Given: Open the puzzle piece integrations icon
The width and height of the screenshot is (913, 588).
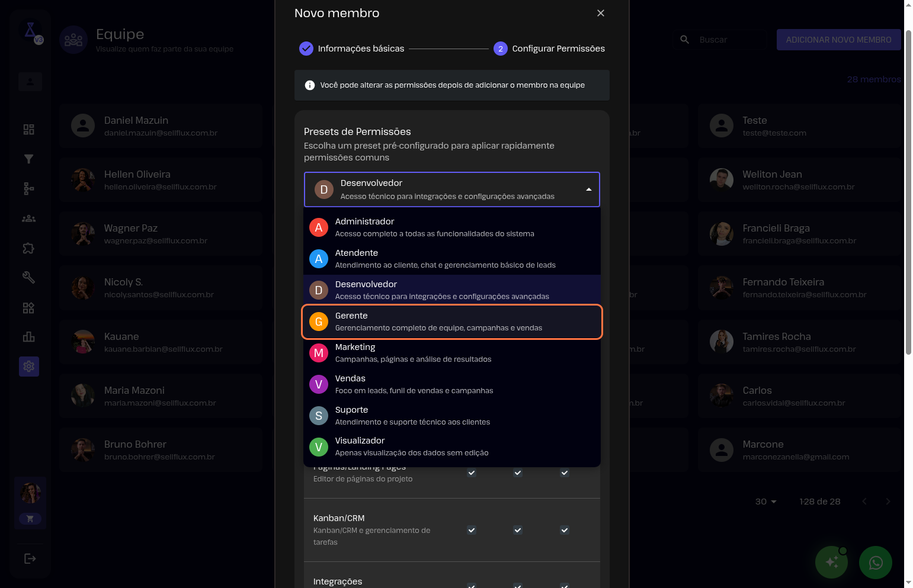Looking at the screenshot, I should (x=28, y=248).
